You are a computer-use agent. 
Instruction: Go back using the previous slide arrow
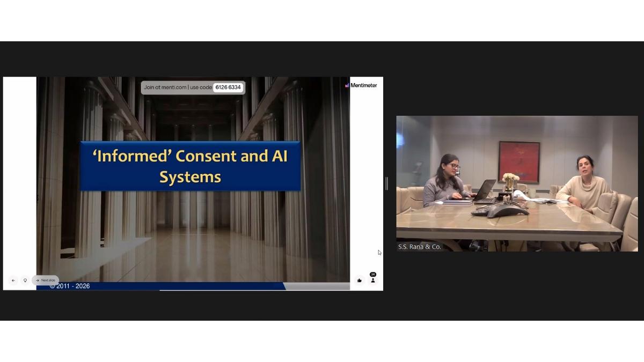pyautogui.click(x=13, y=280)
